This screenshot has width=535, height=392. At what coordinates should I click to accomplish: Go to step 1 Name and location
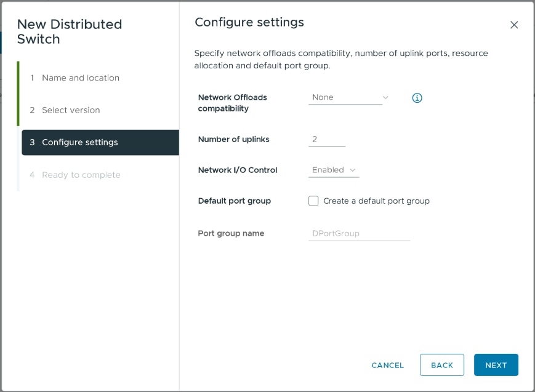click(74, 78)
